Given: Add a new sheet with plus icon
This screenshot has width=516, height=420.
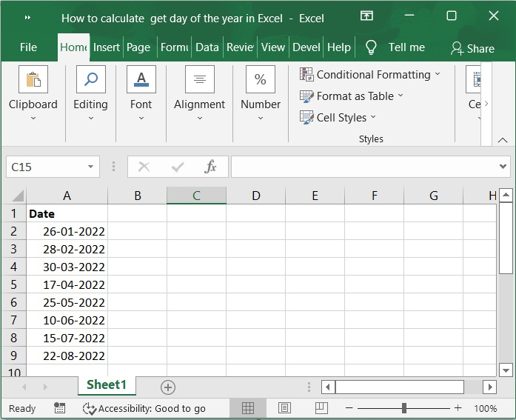Looking at the screenshot, I should point(168,387).
